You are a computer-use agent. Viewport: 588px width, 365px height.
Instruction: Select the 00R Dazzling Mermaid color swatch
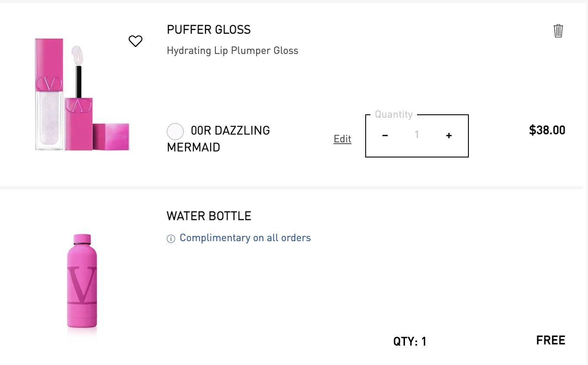point(175,132)
